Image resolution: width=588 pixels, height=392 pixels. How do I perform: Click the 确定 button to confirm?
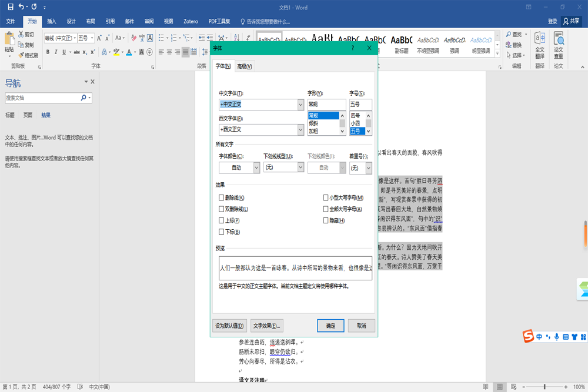pyautogui.click(x=330, y=326)
